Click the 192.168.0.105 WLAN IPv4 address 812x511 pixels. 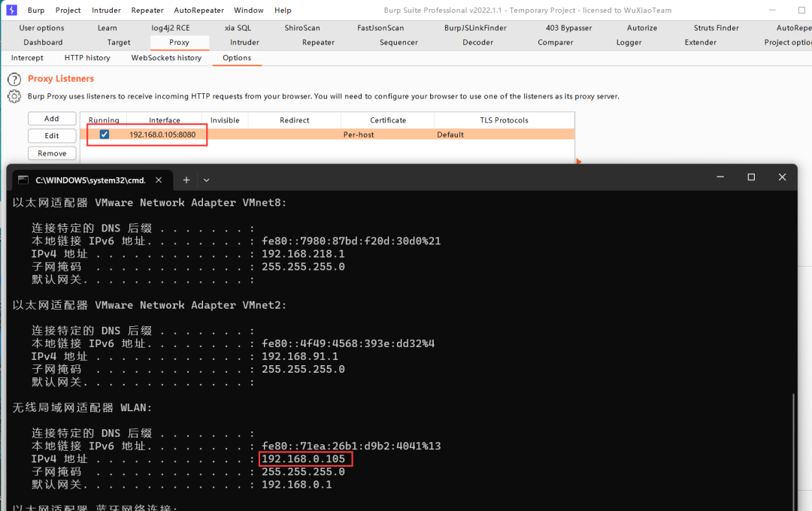tap(303, 459)
